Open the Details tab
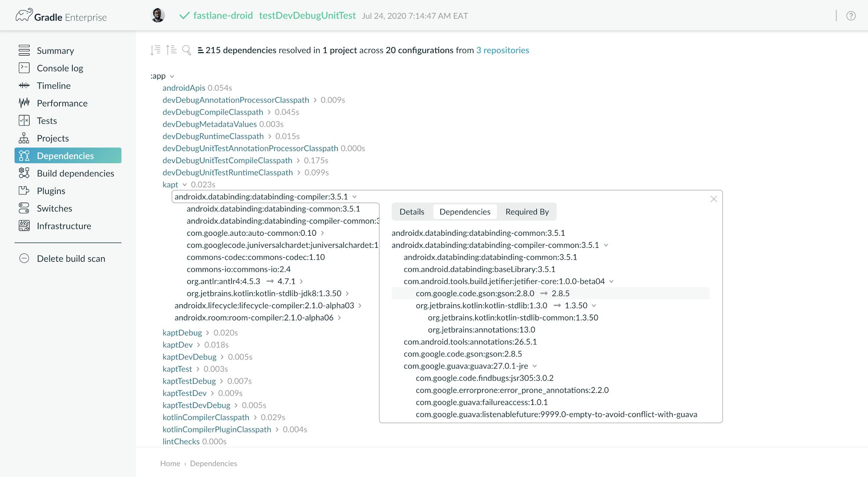 point(411,211)
